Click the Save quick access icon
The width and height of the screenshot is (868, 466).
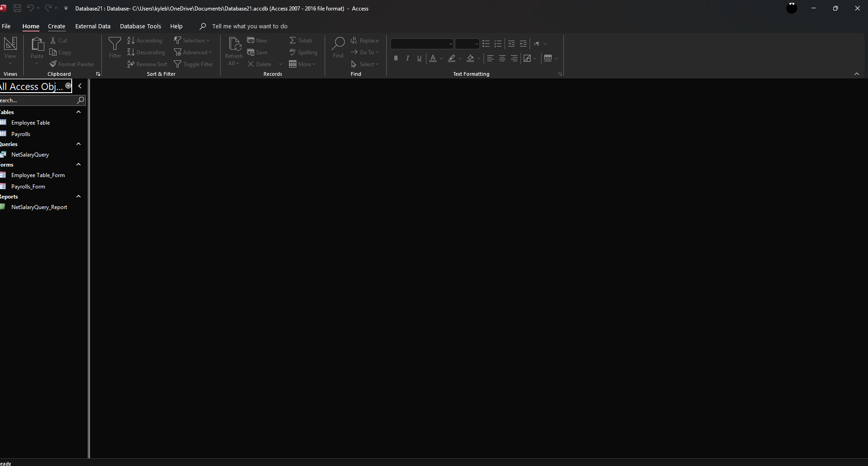[17, 8]
